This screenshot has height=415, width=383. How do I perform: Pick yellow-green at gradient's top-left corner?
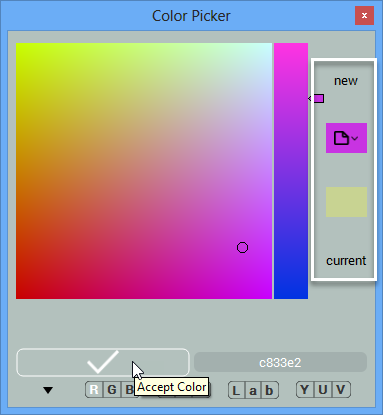point(19,46)
